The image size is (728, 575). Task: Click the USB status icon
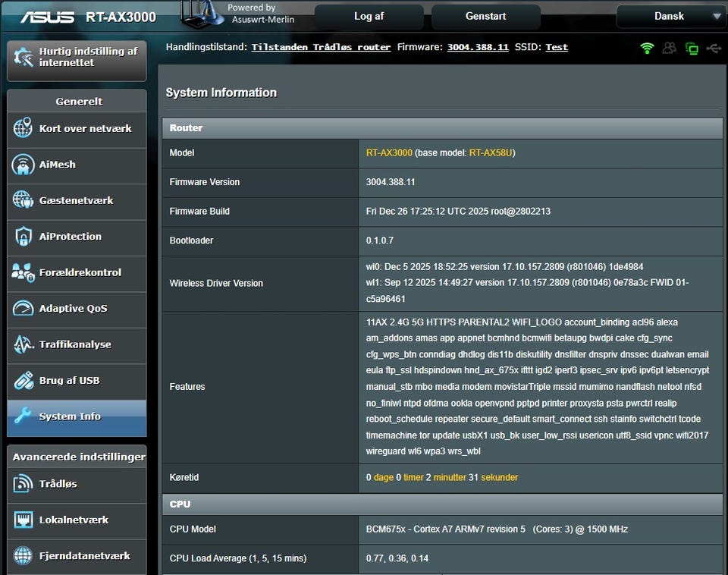click(714, 48)
